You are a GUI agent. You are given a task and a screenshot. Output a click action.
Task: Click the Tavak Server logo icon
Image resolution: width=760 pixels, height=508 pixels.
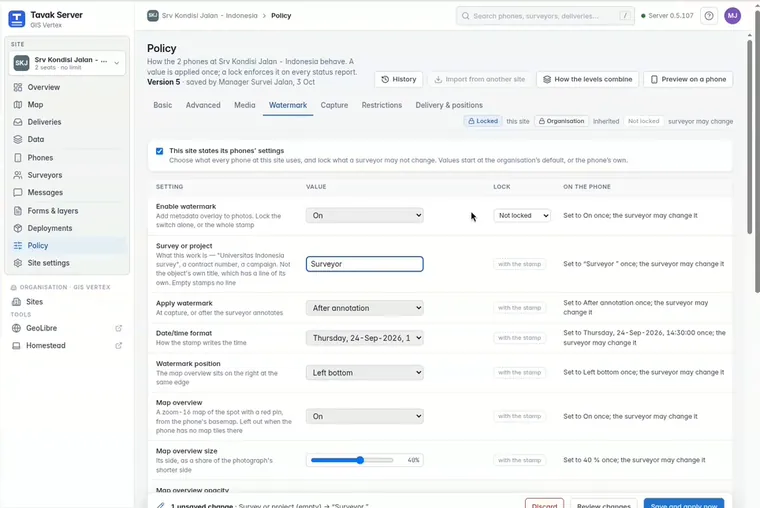coord(16,19)
